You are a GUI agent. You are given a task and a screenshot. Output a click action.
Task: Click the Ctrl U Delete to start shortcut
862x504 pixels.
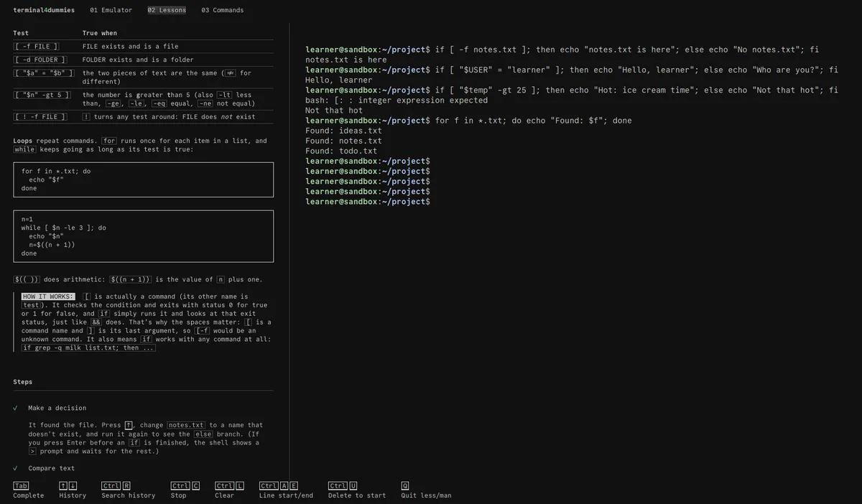[357, 490]
